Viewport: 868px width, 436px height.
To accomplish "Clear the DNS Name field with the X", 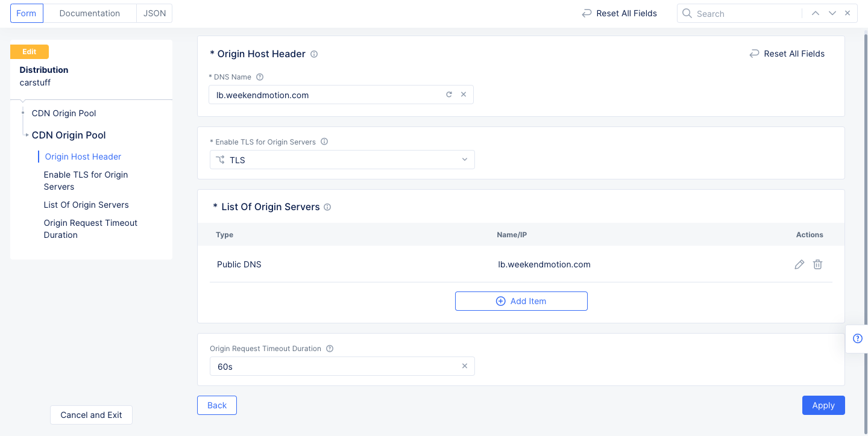I will [464, 94].
